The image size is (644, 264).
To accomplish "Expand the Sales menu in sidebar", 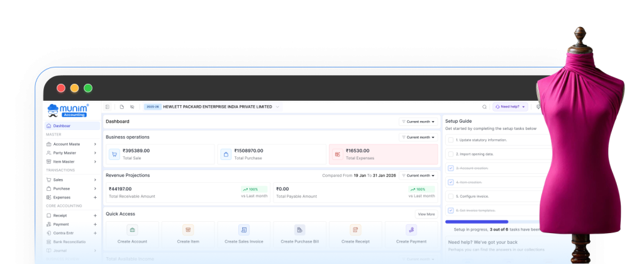I will 95,180.
